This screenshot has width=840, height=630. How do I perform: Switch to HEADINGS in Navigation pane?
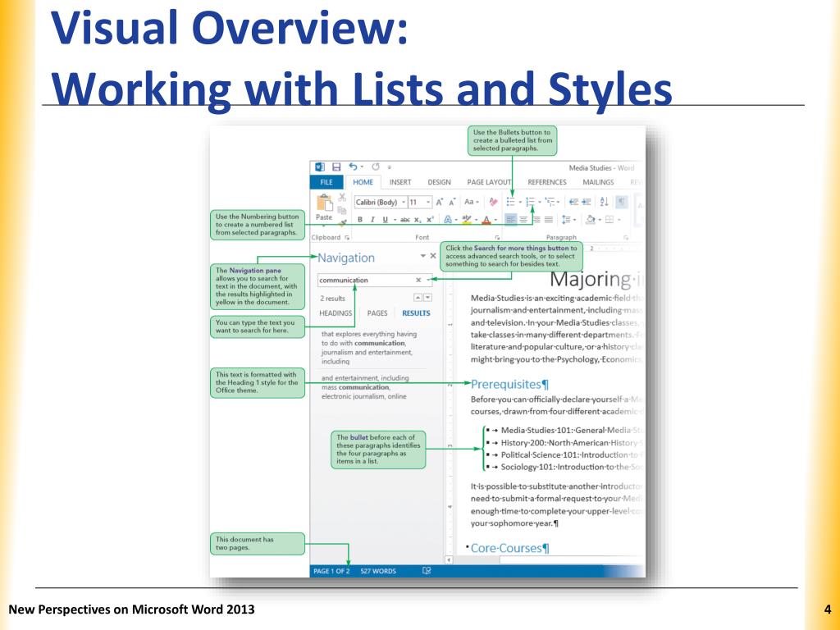click(336, 313)
